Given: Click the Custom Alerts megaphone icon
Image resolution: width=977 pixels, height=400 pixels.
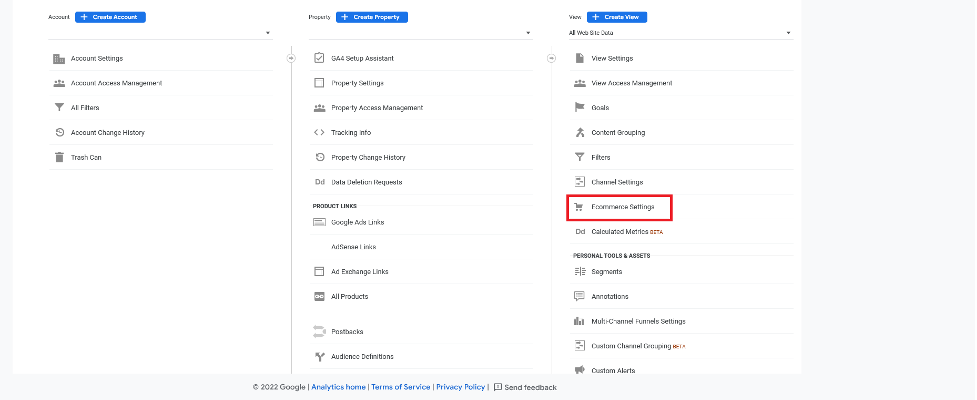Looking at the screenshot, I should coord(579,370).
